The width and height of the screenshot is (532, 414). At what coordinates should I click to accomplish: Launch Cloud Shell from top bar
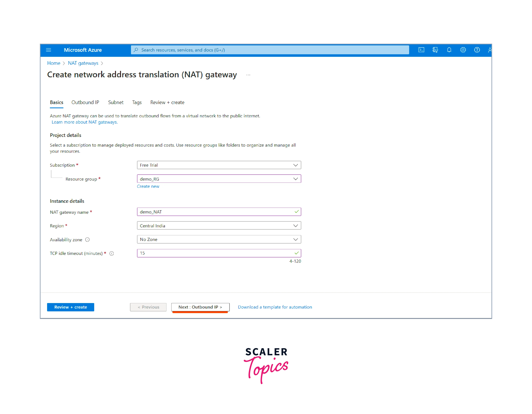[x=421, y=50]
